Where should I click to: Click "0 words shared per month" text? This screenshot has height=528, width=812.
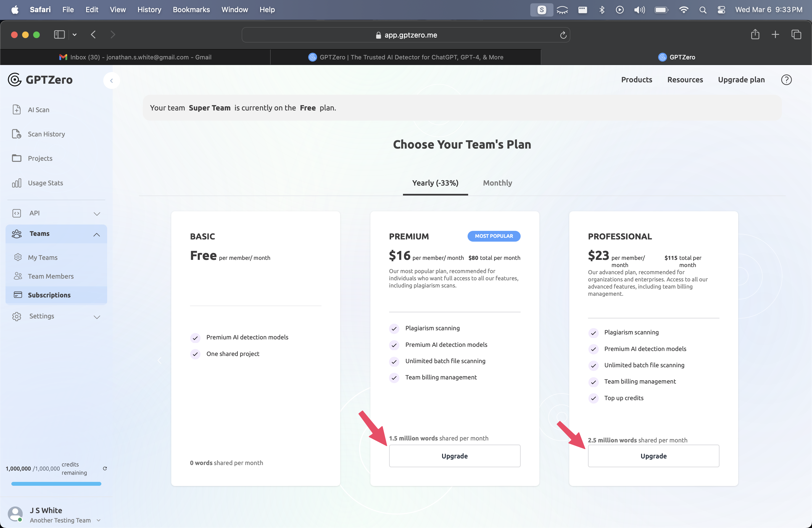tap(226, 463)
